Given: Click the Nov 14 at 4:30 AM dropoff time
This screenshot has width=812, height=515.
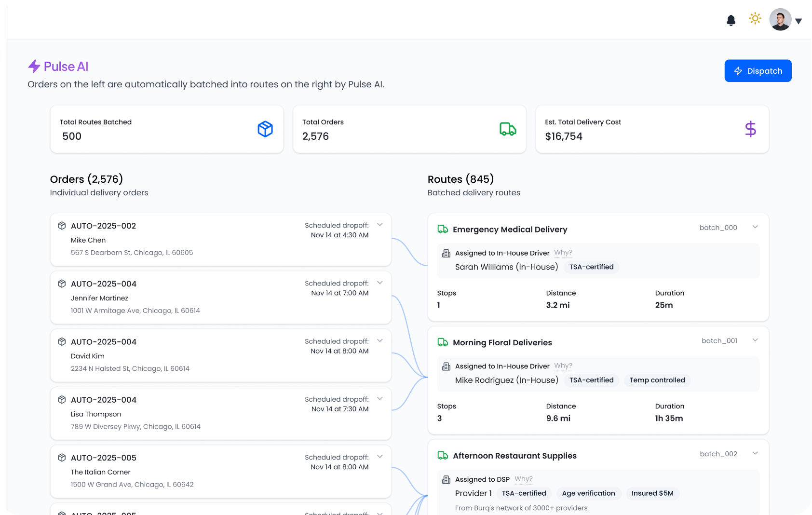Looking at the screenshot, I should [340, 235].
